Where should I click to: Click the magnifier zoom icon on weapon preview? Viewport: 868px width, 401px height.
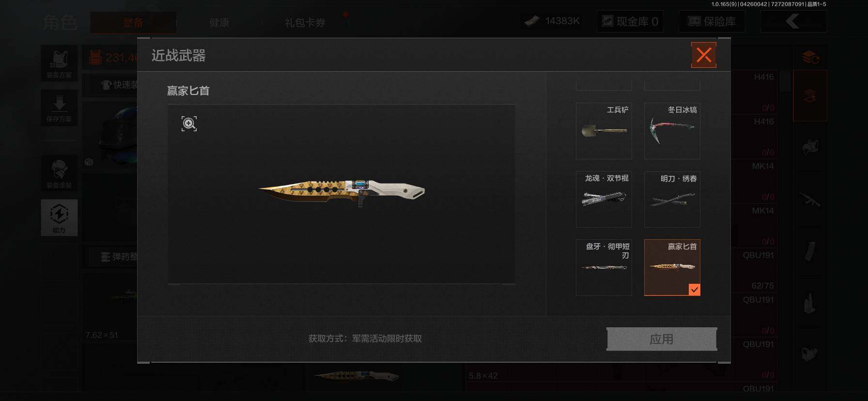(189, 123)
